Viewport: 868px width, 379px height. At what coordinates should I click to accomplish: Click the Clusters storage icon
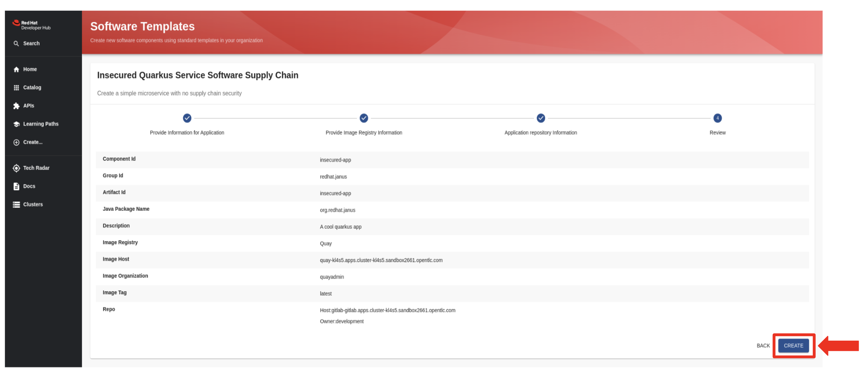coord(16,204)
